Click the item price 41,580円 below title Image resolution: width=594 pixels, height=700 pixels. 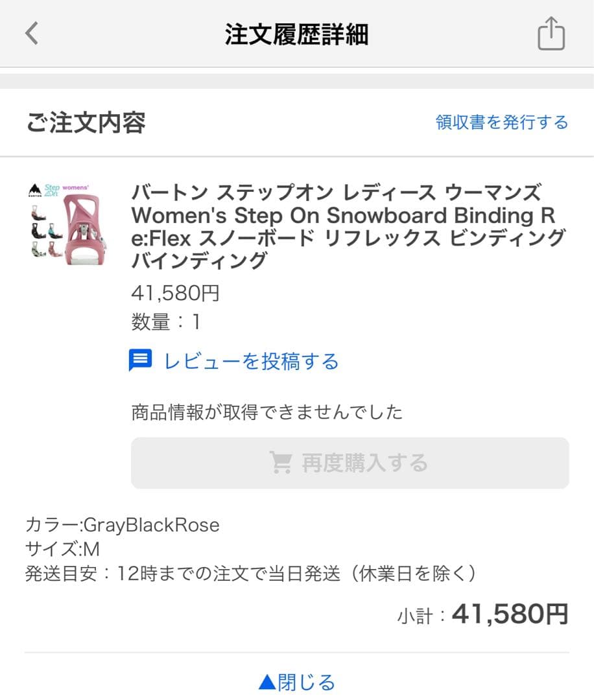click(x=175, y=294)
